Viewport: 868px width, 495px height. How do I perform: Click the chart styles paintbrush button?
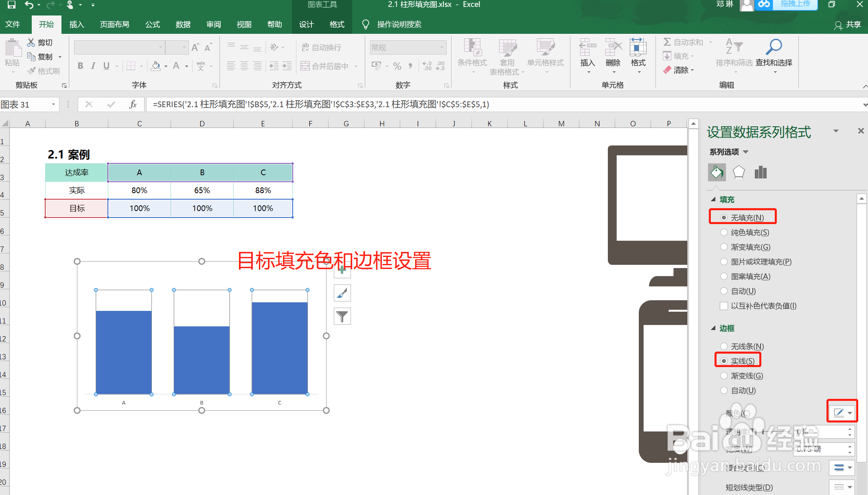coord(342,293)
